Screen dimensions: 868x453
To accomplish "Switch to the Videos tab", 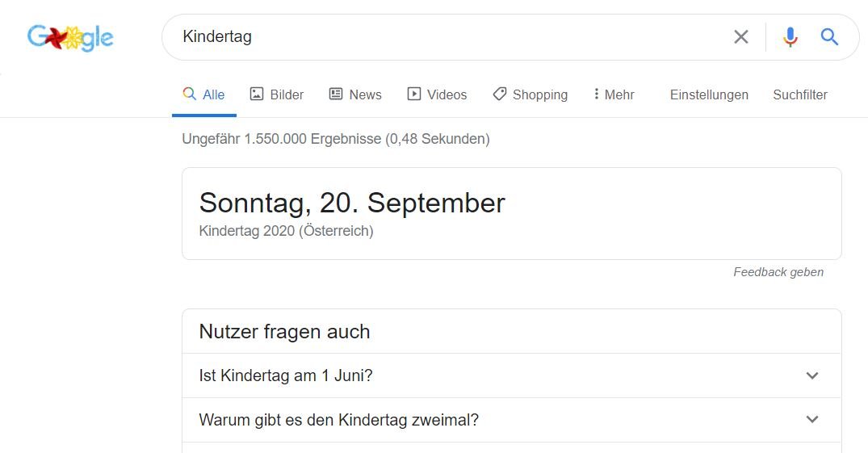I will 447,95.
